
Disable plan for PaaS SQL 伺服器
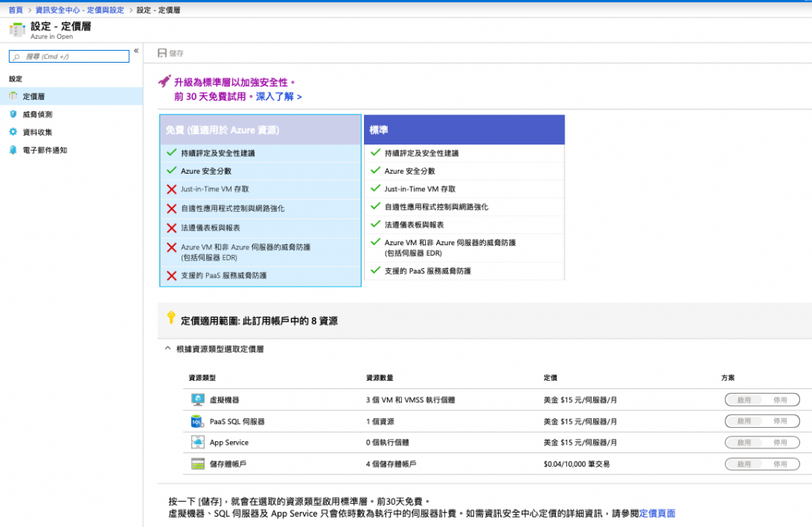coord(780,421)
